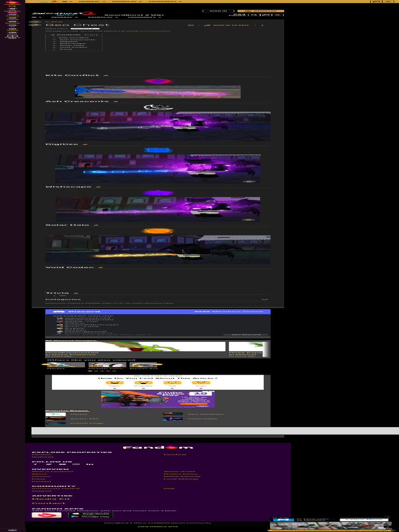Open the Google Play badge
Screen dimensions: 399x532
click(90, 516)
